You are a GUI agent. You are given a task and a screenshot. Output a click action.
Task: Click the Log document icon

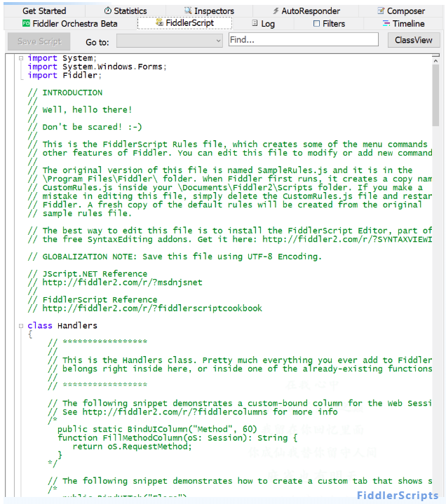pos(255,23)
